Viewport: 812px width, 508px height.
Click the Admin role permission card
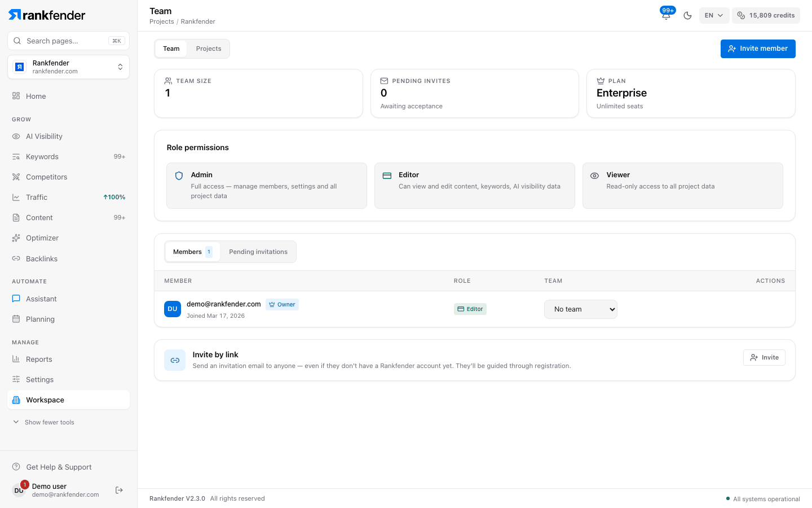pyautogui.click(x=267, y=186)
